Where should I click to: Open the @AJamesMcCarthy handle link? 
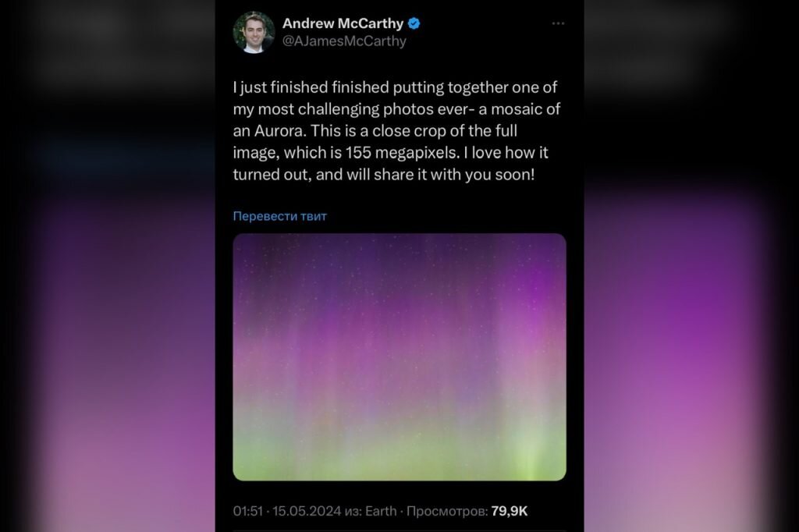point(344,41)
